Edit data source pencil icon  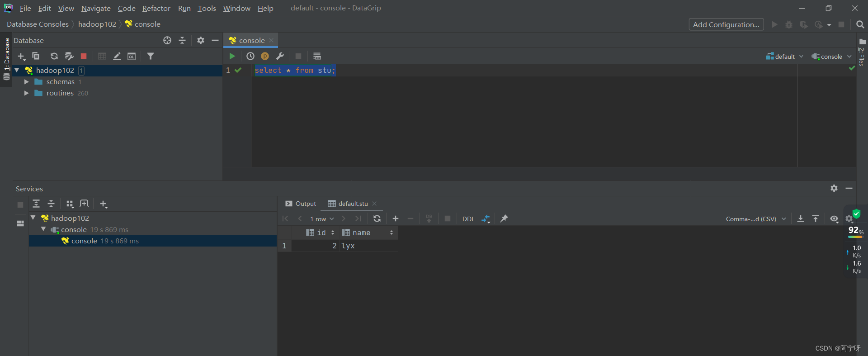[x=117, y=56]
